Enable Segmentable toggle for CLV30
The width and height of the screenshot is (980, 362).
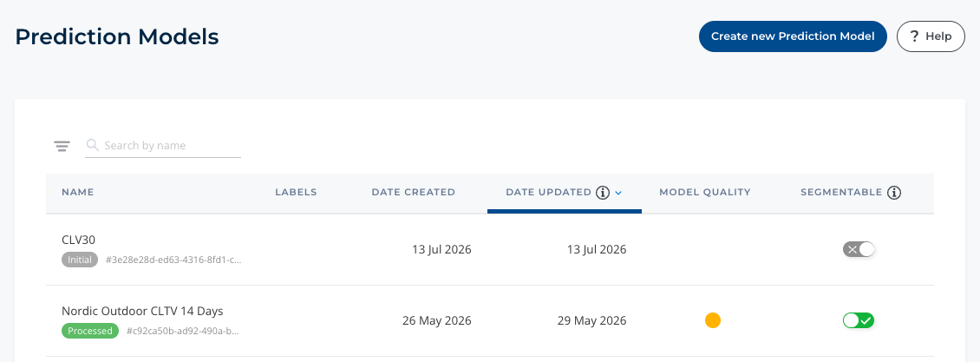pos(859,249)
